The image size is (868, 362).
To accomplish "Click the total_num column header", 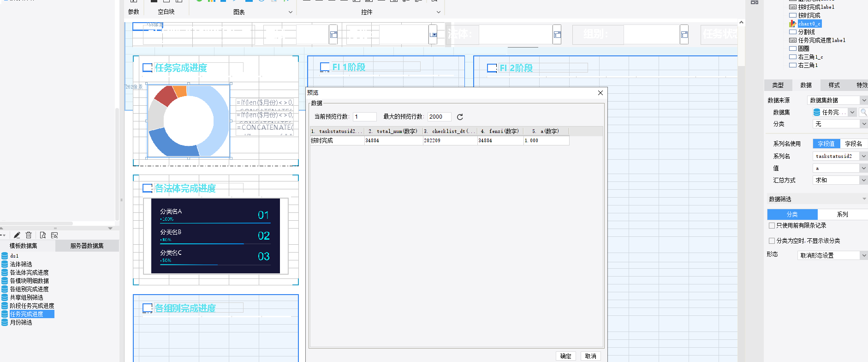I will pos(393,131).
